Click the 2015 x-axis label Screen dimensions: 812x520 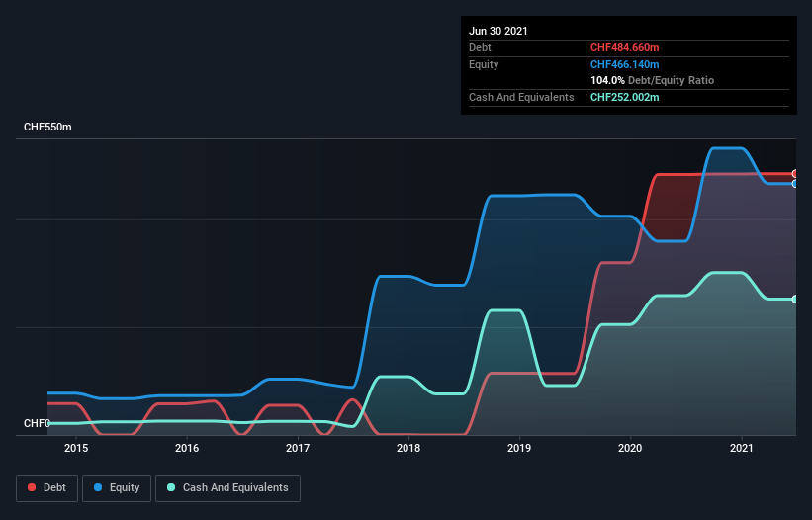click(76, 448)
